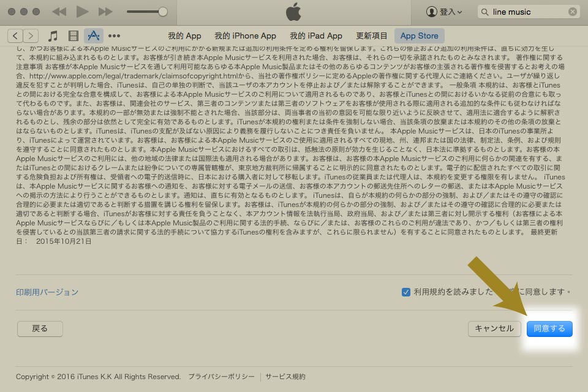Open the 更新項目 tab
Image resolution: width=588 pixels, height=392 pixels.
(x=371, y=36)
